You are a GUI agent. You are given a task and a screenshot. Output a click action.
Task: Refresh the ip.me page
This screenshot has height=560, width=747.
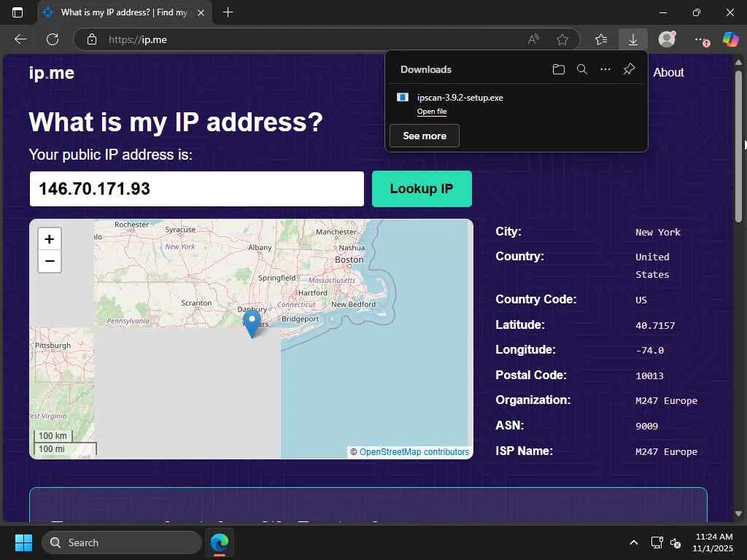[x=53, y=39]
